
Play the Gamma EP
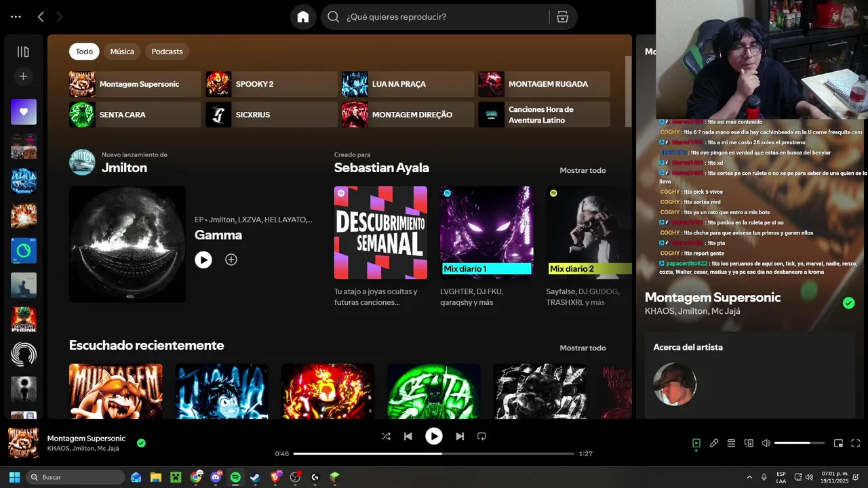pyautogui.click(x=203, y=260)
